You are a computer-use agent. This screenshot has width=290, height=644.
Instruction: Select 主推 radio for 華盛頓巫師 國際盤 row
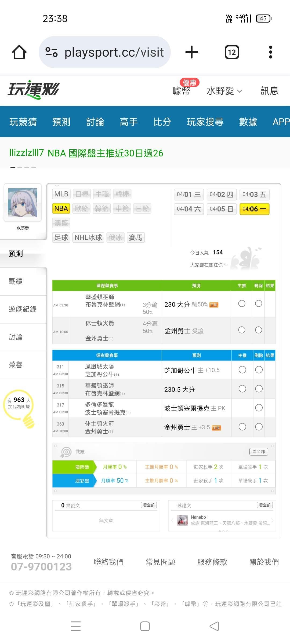242,303
